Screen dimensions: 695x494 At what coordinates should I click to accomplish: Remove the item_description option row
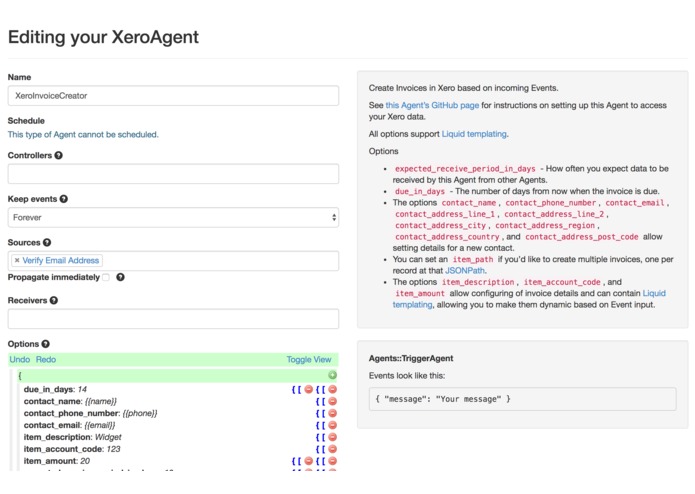pos(332,437)
